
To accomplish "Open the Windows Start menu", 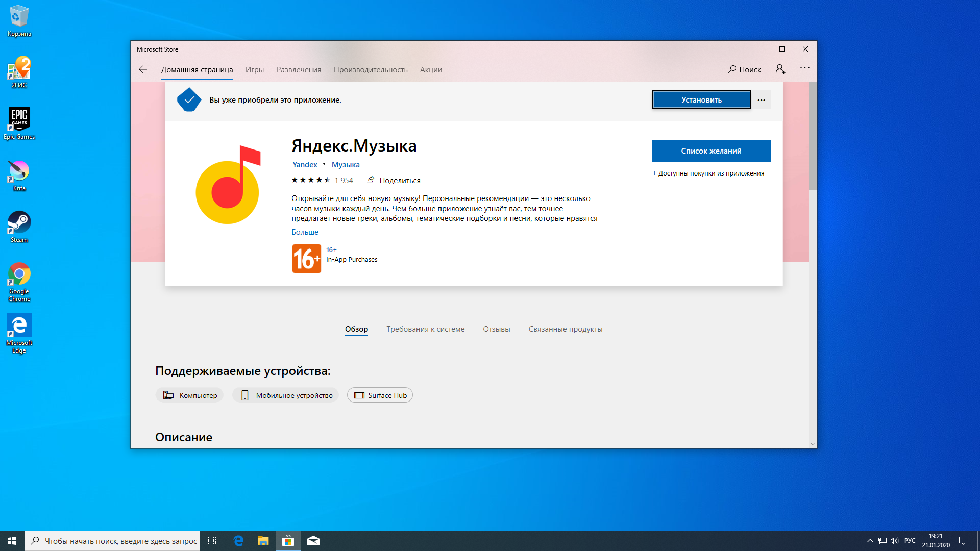I will (x=12, y=541).
